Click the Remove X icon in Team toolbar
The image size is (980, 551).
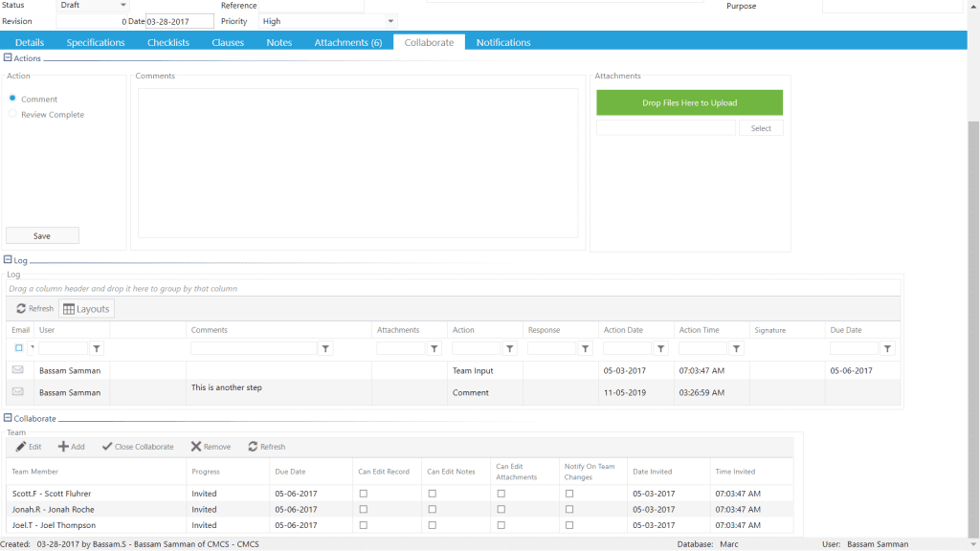[196, 447]
